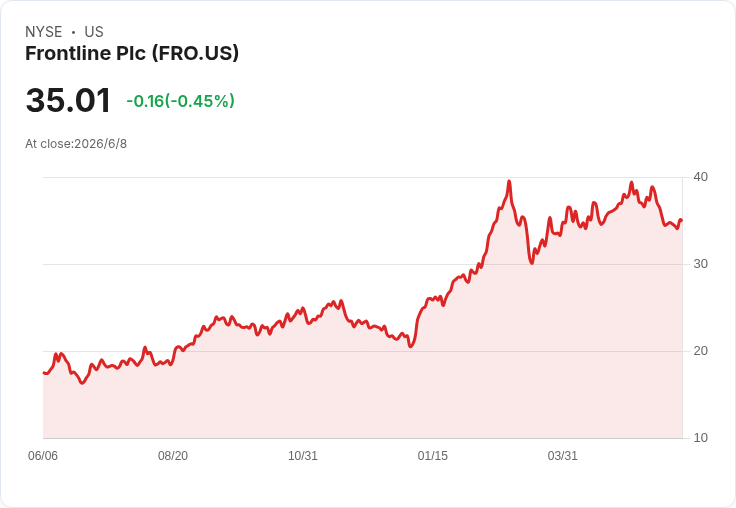Click the 08/20 x-axis date label
736x508 pixels.
pyautogui.click(x=173, y=456)
